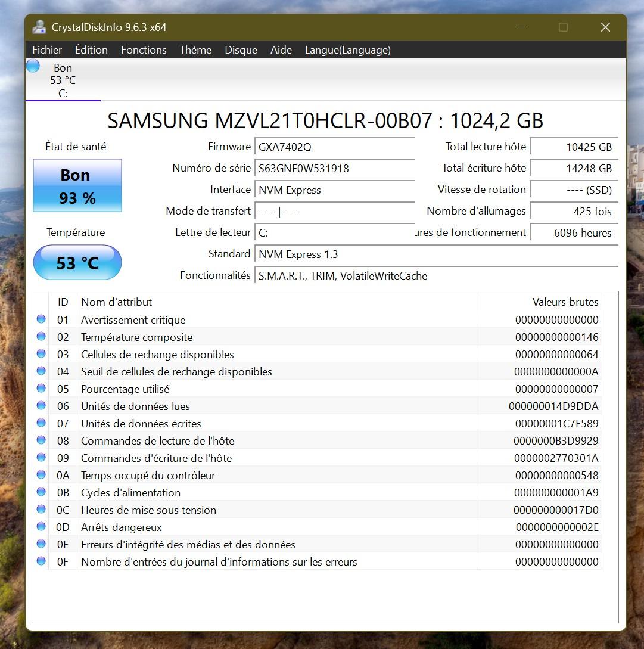Click the Nom d'attribut column header
644x649 pixels.
[277, 302]
